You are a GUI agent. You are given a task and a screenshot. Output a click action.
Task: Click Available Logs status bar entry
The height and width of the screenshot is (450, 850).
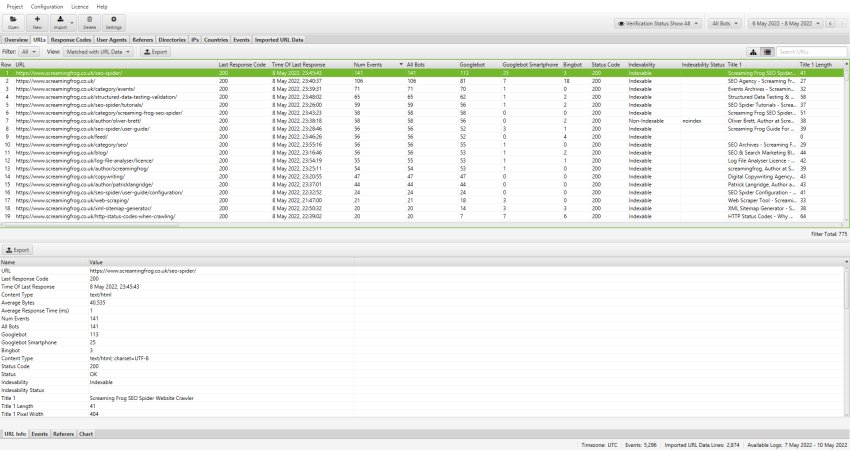(797, 445)
